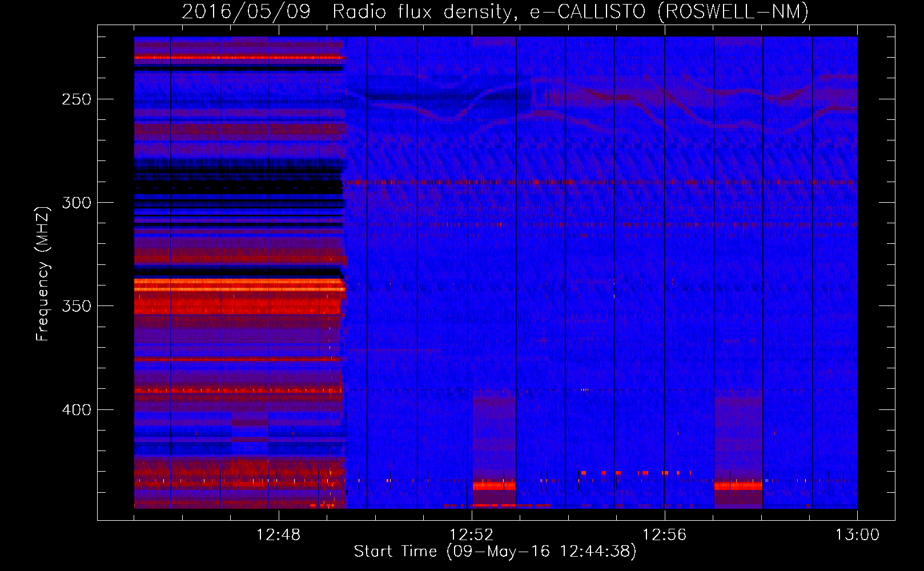This screenshot has width=924, height=571.
Task: Select the '250' frequency axis label
Action: [77, 99]
